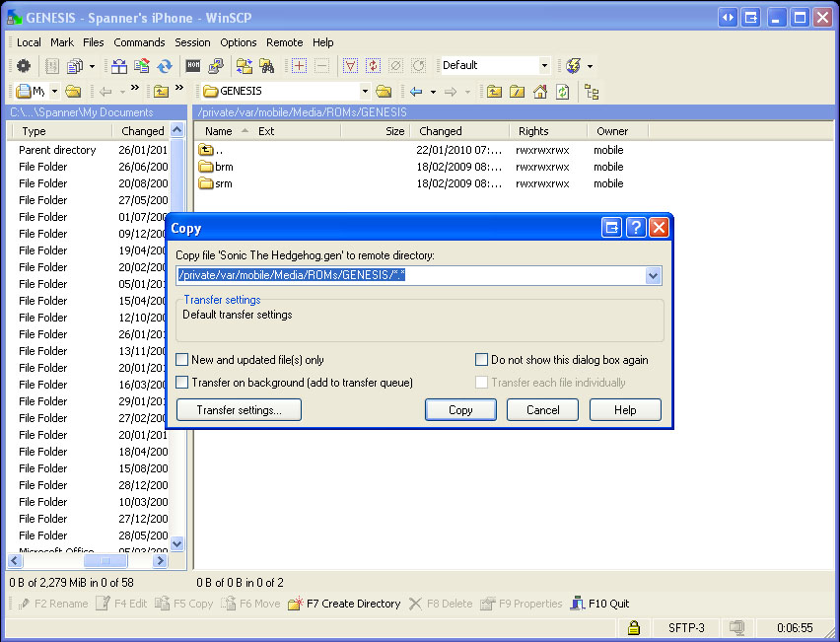The width and height of the screenshot is (840, 642).
Task: Confirm with the Copy button in dialog
Action: pos(460,410)
